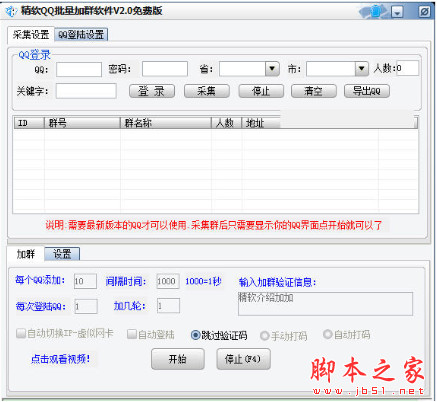Click the 每个QQ添加 value field
This screenshot has width=437, height=402.
tap(85, 281)
